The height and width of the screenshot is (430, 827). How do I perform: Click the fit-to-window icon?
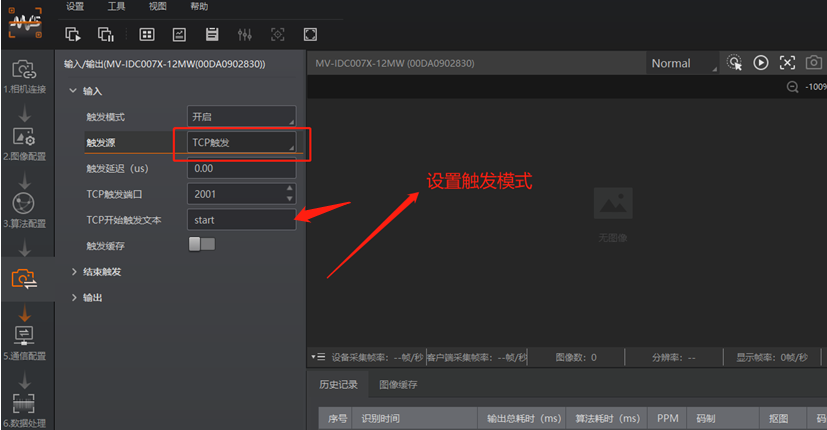[x=787, y=63]
